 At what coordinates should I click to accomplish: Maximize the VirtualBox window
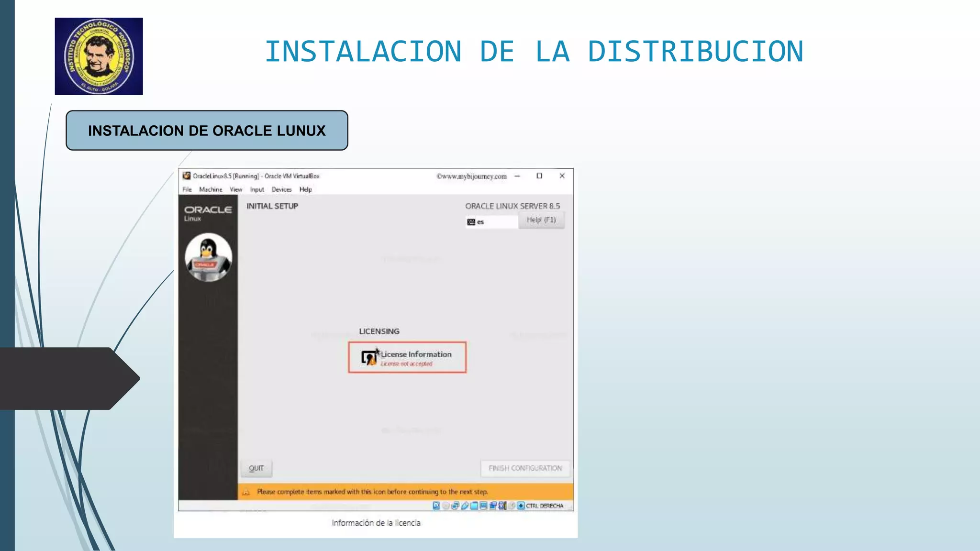(x=539, y=176)
